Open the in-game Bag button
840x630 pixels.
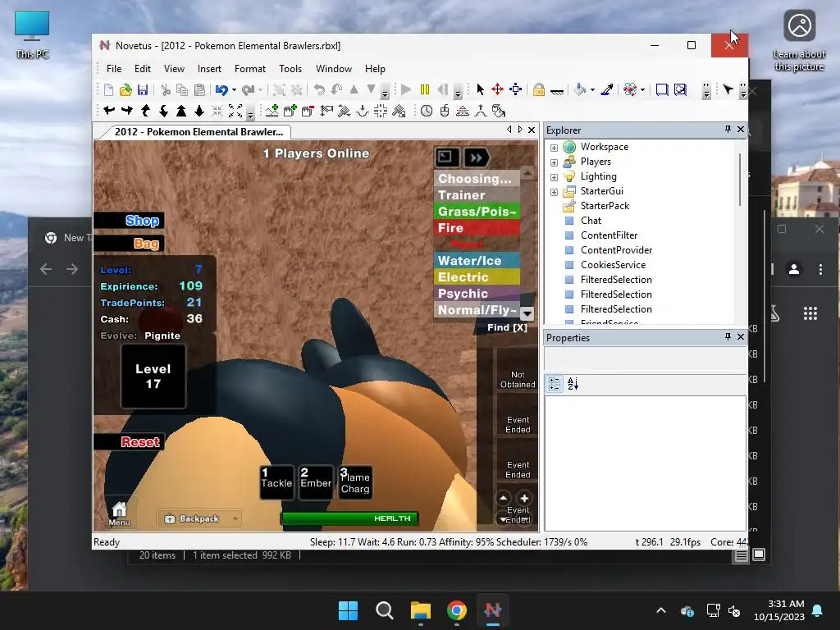129,244
